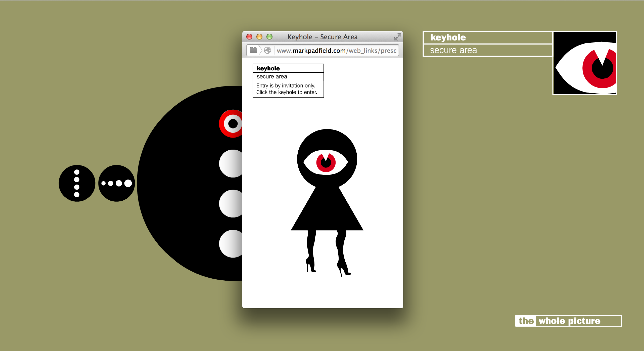Click the green zoom window button

269,37
